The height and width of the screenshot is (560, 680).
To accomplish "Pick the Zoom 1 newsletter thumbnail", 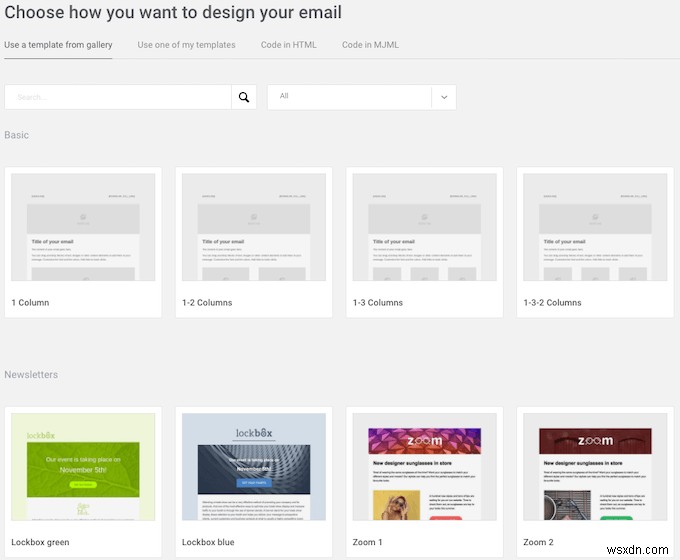I will [425, 467].
